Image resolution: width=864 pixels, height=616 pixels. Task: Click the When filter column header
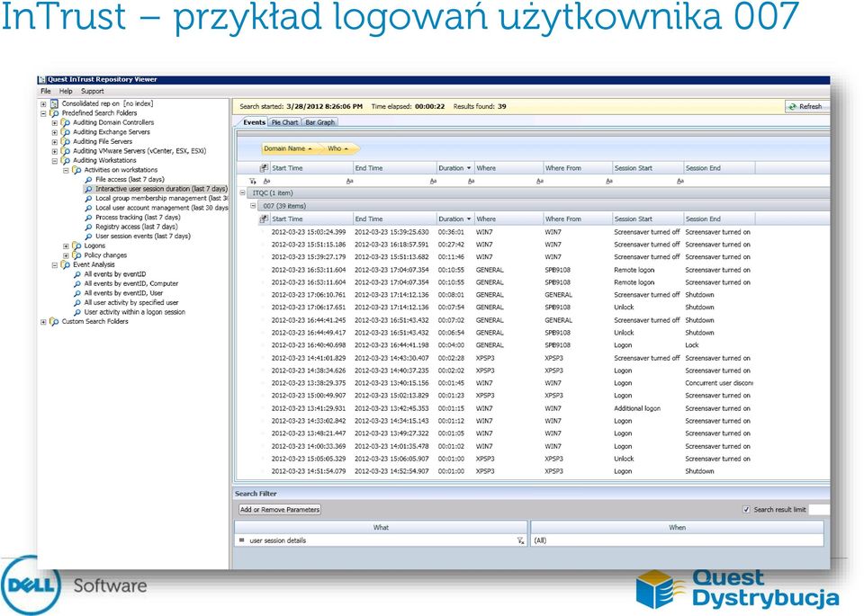click(x=677, y=527)
